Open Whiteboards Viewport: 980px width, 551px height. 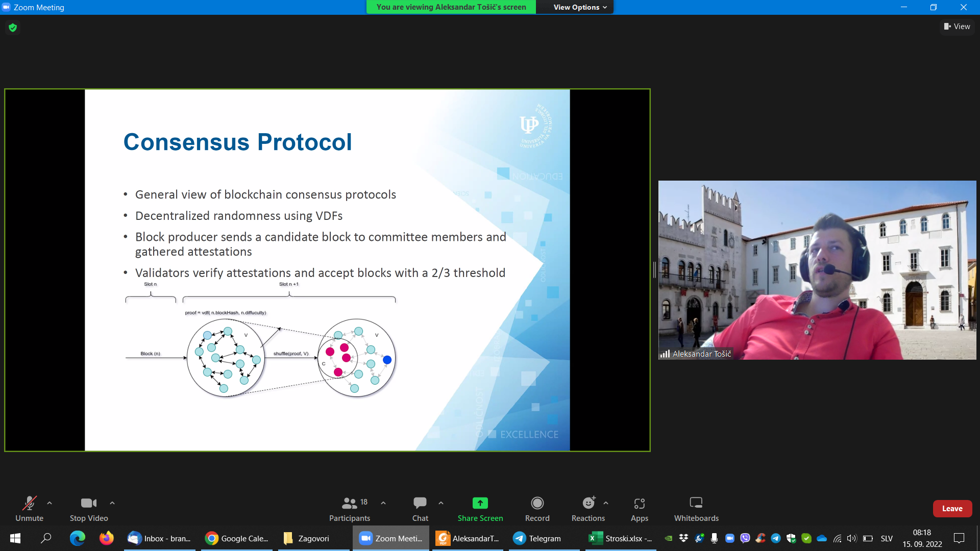click(x=696, y=509)
